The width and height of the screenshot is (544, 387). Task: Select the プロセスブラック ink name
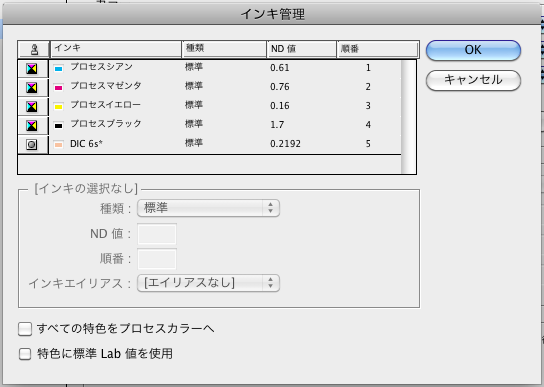[x=106, y=124]
